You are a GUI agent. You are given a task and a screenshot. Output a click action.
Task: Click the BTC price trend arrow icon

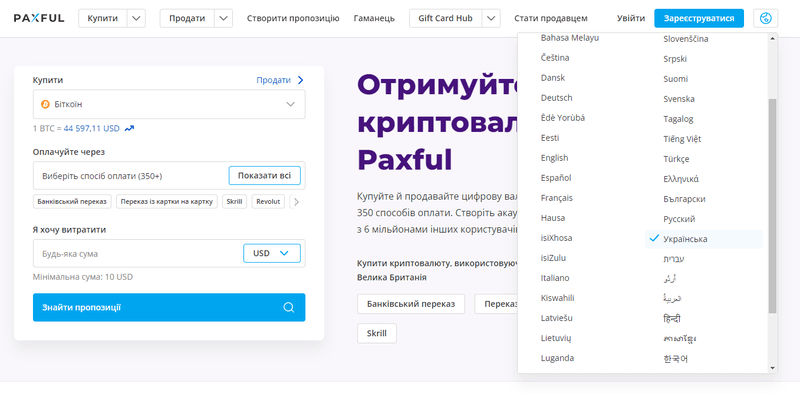click(x=129, y=129)
